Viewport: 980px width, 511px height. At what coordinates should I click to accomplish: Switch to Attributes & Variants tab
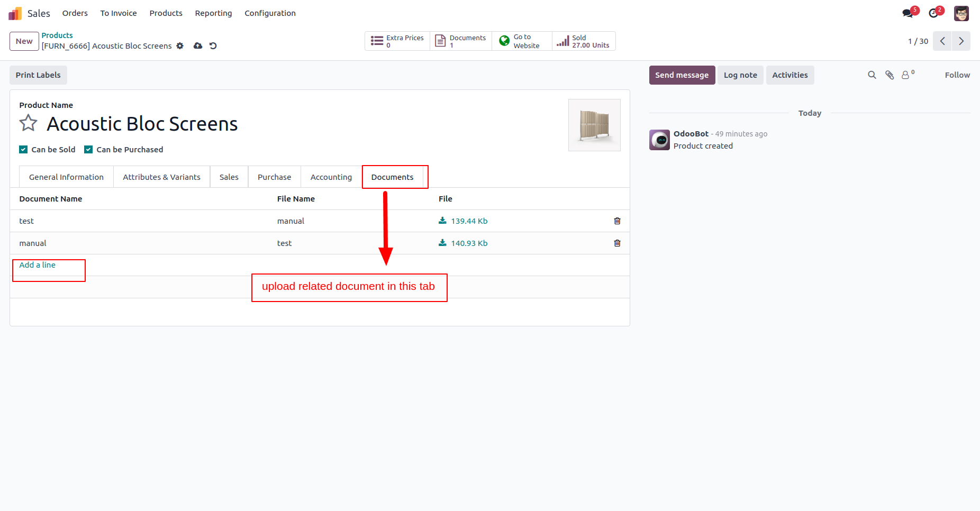click(x=162, y=177)
